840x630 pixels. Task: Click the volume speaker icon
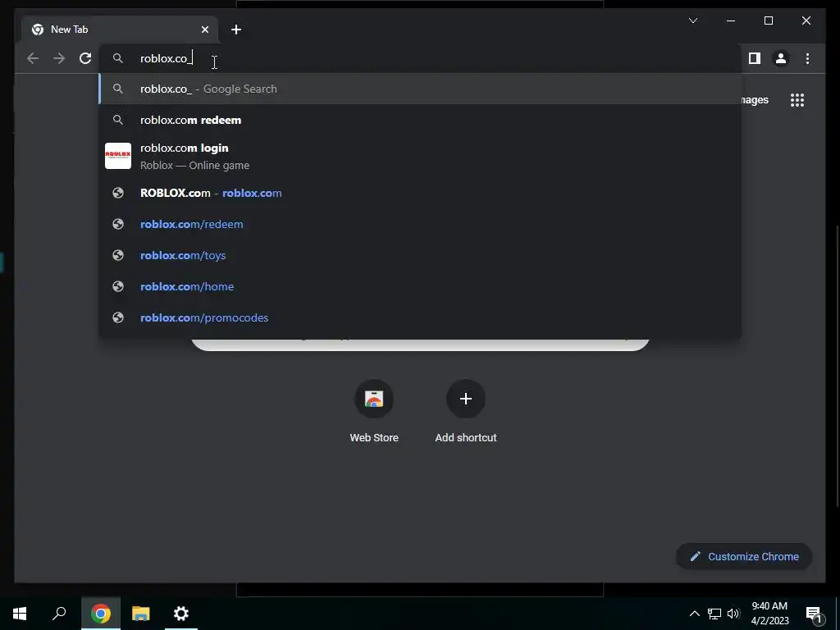coord(733,614)
